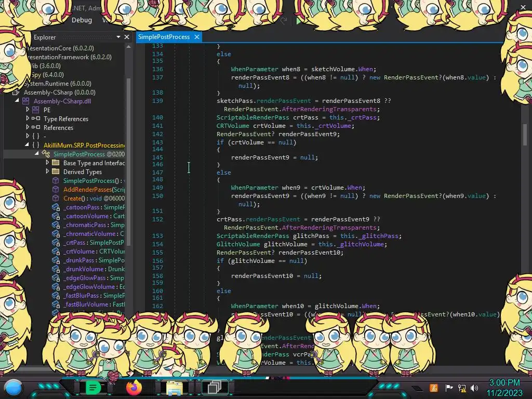
Task: Click the References node icon
Action: point(36,128)
